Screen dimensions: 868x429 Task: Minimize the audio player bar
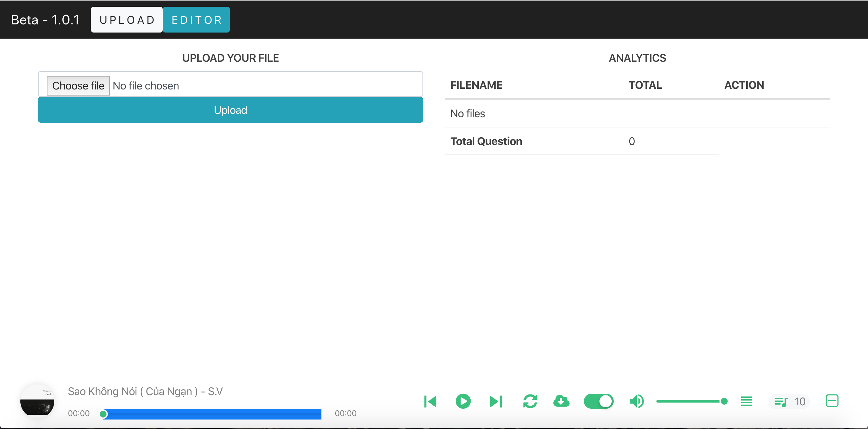tap(832, 401)
